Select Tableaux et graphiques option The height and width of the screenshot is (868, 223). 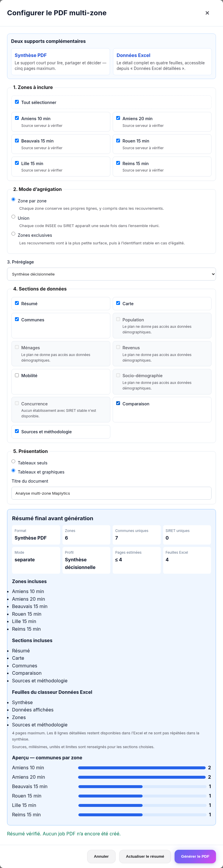pyautogui.click(x=13, y=470)
